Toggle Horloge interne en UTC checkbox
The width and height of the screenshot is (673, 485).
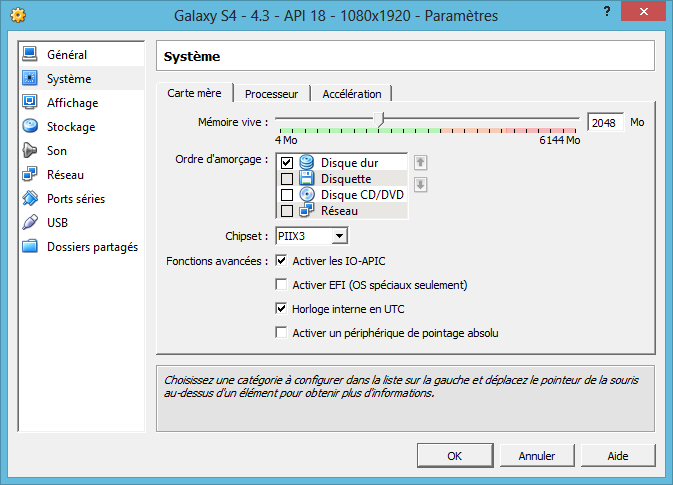[281, 309]
